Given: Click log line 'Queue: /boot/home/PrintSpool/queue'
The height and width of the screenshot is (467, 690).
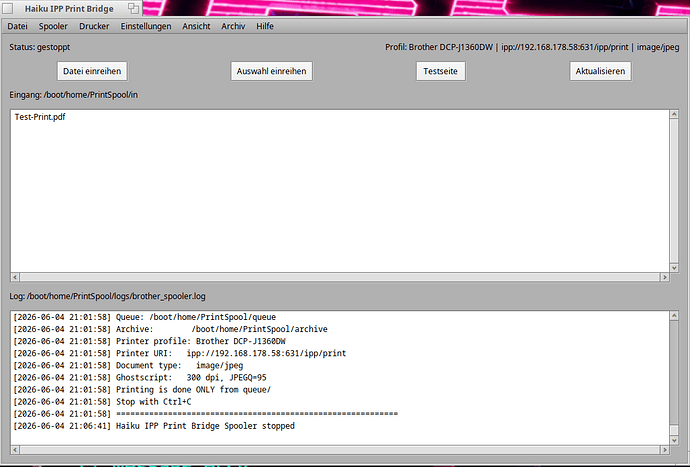Looking at the screenshot, I should (144, 317).
